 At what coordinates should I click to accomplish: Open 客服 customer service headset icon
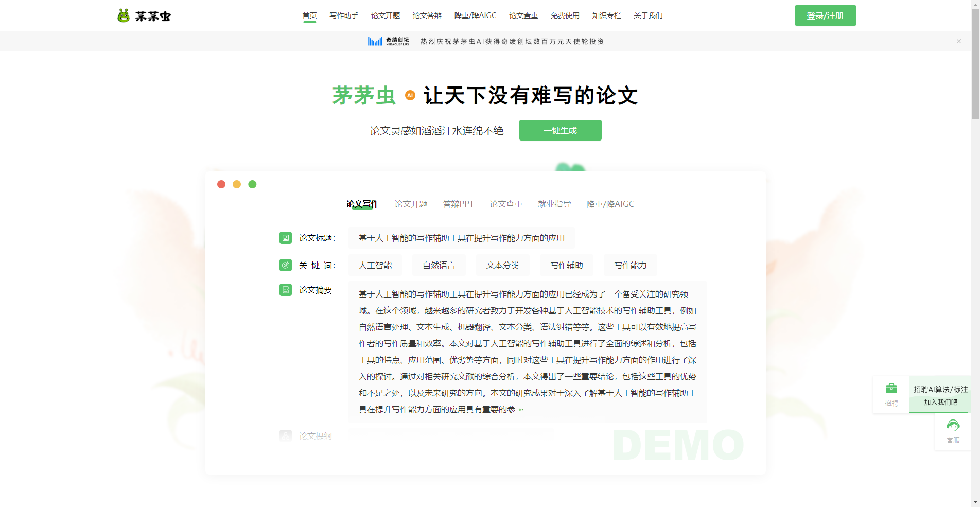[953, 426]
